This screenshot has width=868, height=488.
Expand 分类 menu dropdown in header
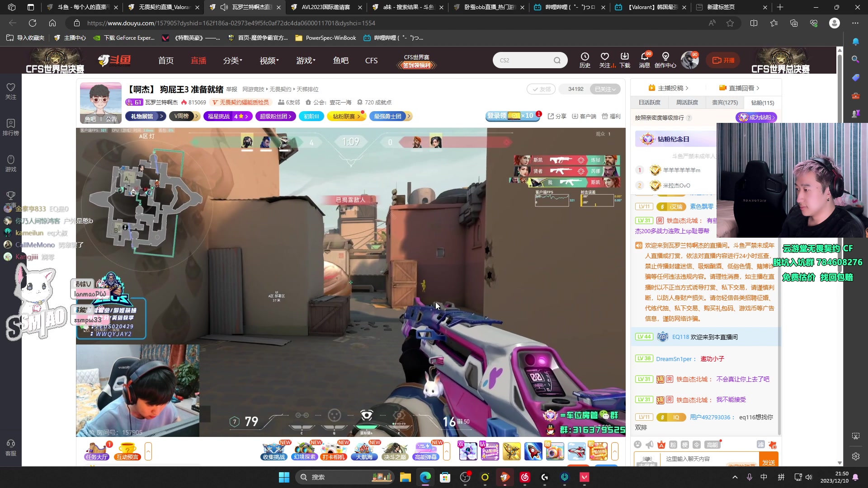[233, 61]
